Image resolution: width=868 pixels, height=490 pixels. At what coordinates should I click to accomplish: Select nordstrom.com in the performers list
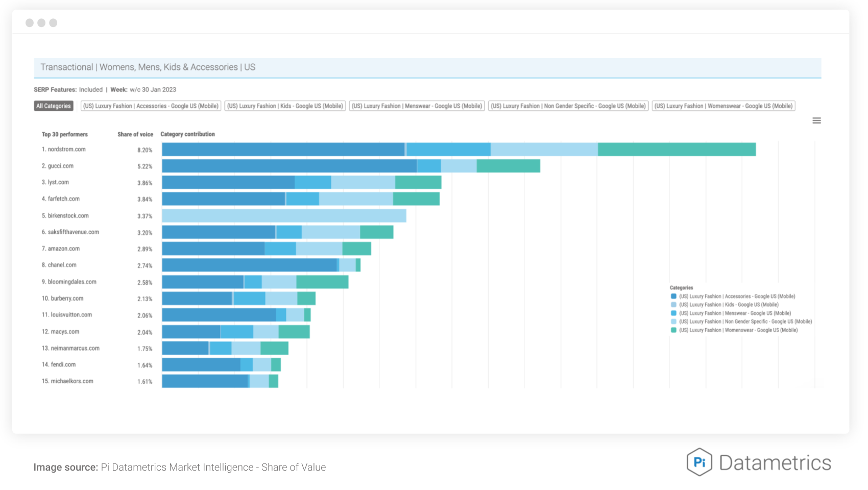click(x=64, y=150)
